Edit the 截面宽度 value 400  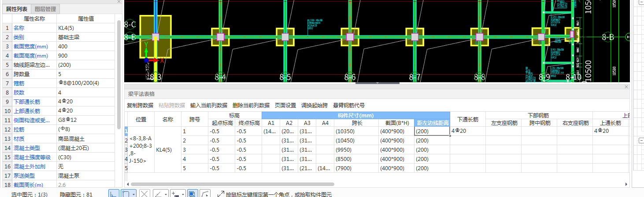tap(85, 46)
